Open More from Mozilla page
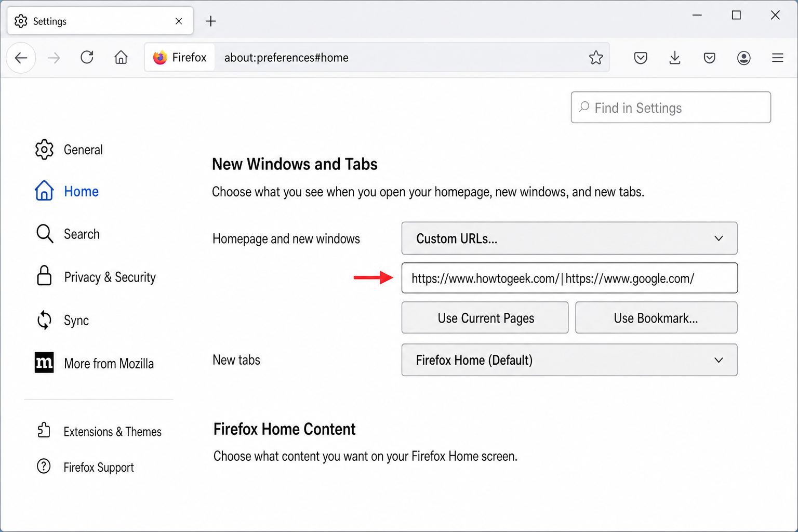Screen dimensions: 798x532 point(109,363)
